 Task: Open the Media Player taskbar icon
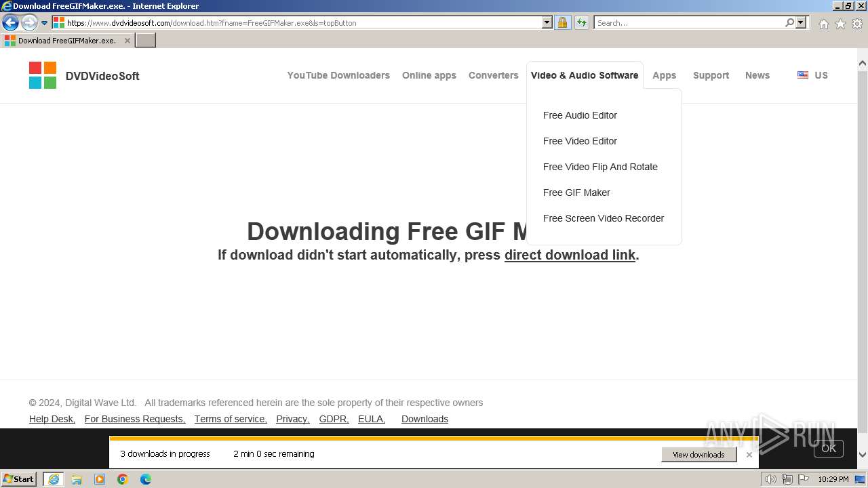coord(100,479)
